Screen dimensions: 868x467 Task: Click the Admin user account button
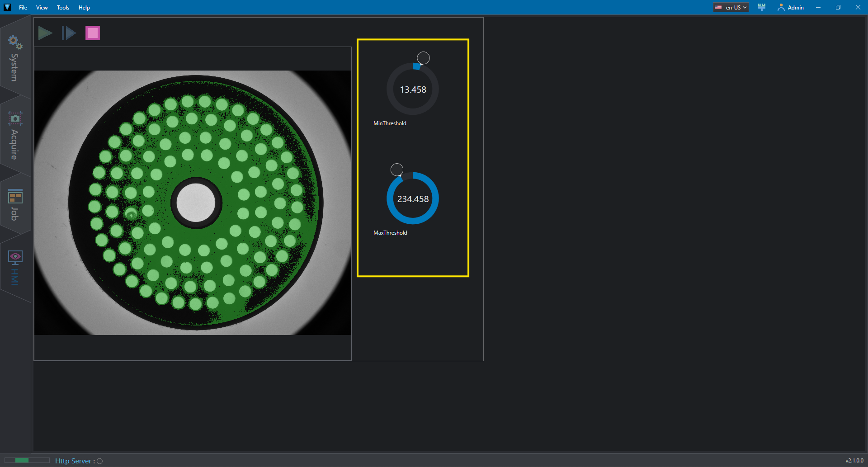(x=790, y=8)
